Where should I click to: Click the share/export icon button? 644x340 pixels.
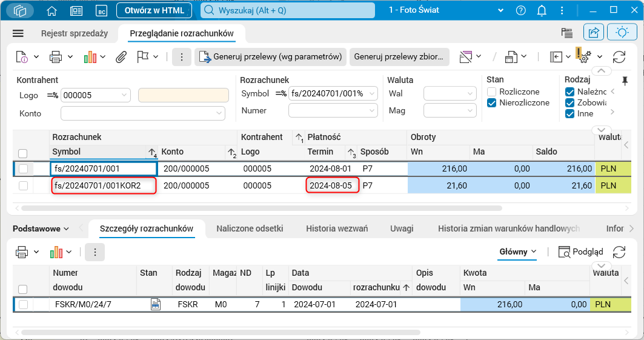(594, 33)
